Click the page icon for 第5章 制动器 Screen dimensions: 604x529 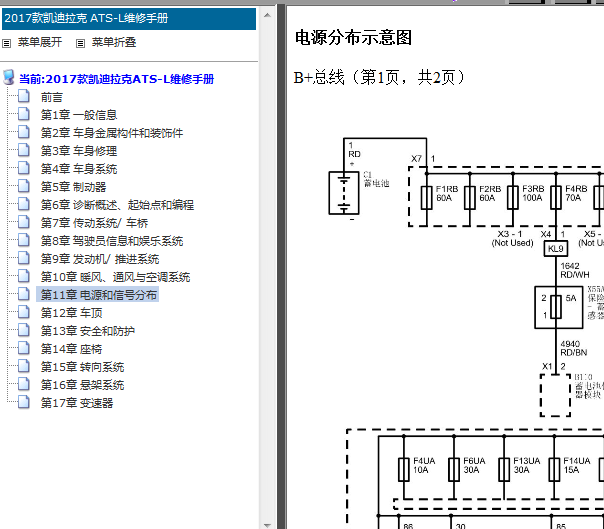[x=23, y=186]
